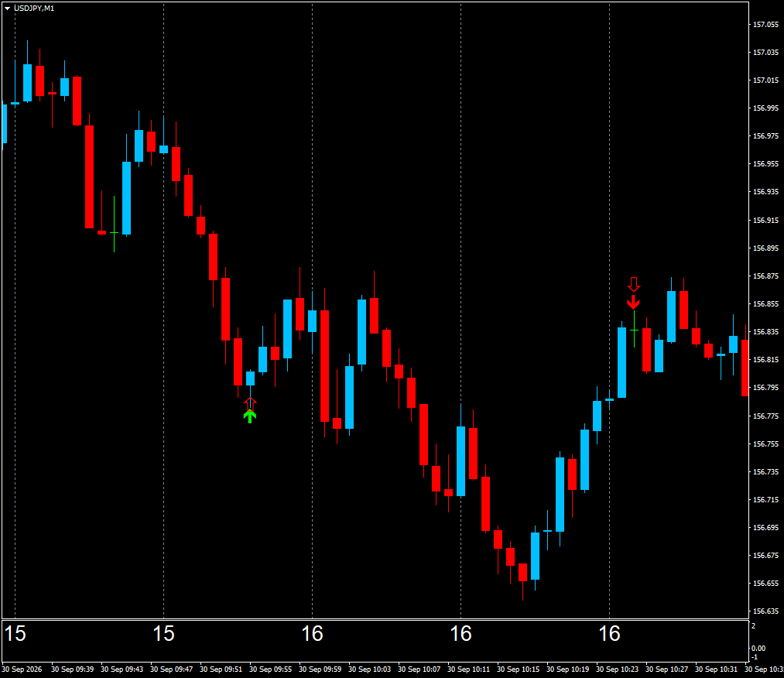Select the green up arrow buy signal
This screenshot has height=678, width=784.
pyautogui.click(x=250, y=416)
